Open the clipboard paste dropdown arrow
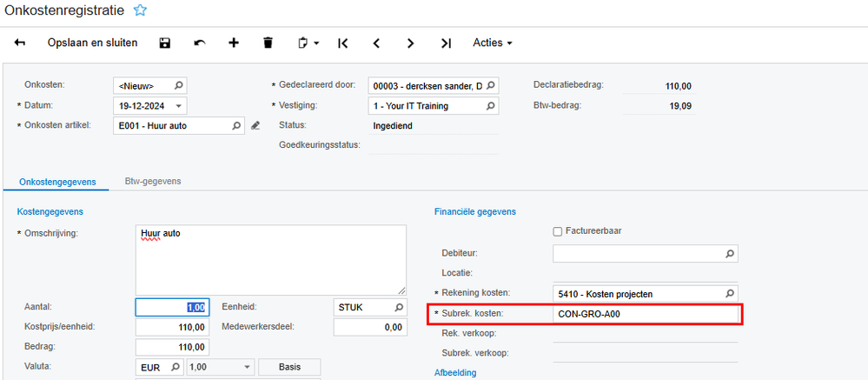The image size is (868, 380). point(317,43)
